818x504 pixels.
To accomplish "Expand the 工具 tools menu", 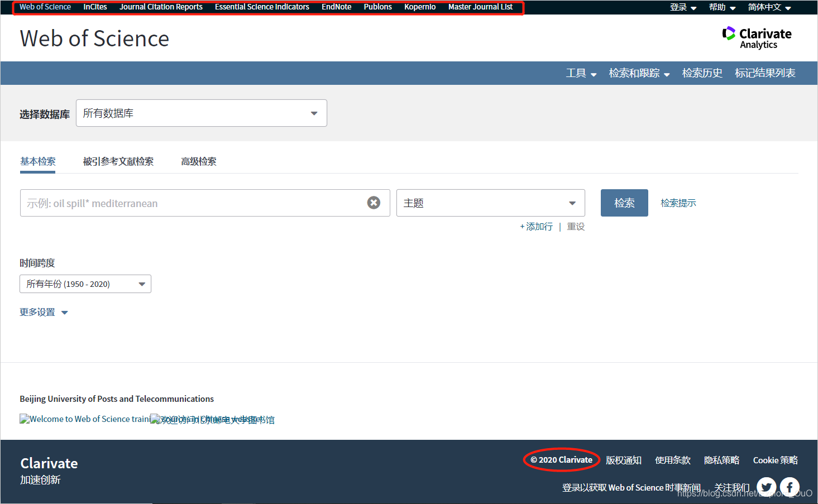I will 581,73.
